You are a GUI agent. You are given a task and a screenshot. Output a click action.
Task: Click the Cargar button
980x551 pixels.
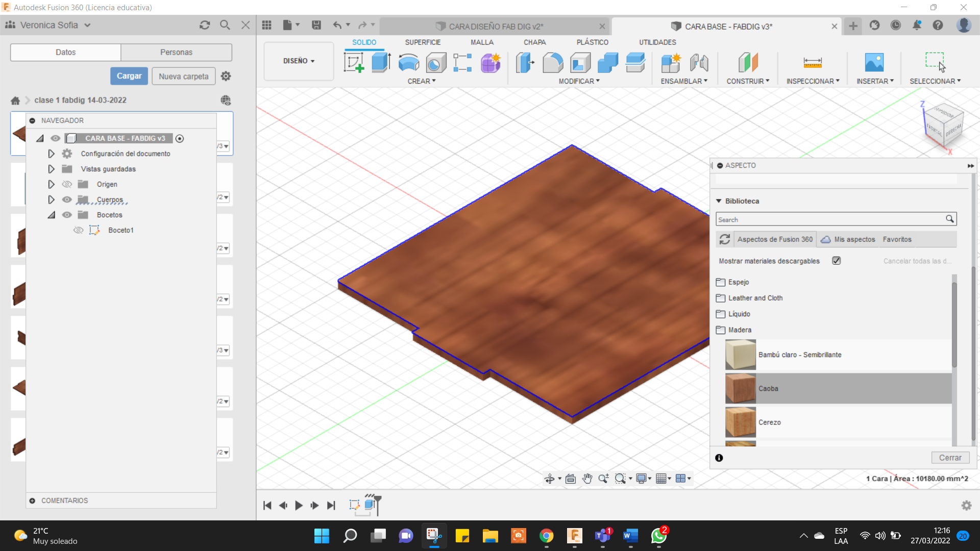point(129,76)
